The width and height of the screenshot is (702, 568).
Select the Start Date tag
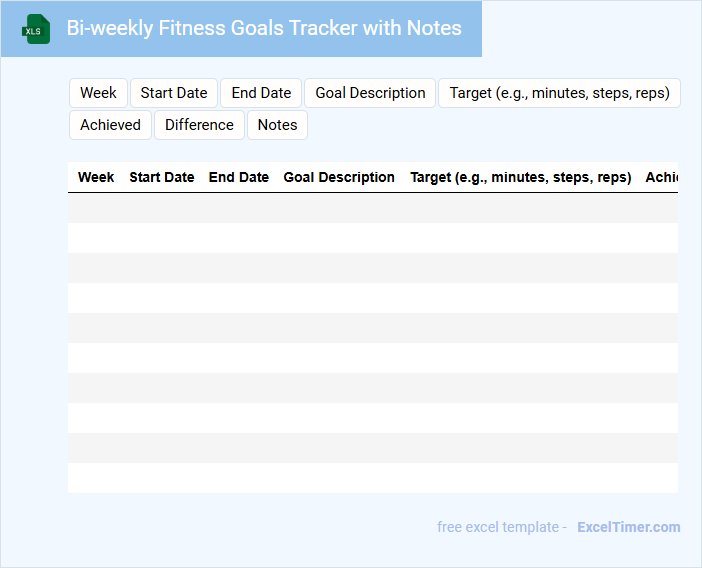tap(174, 93)
